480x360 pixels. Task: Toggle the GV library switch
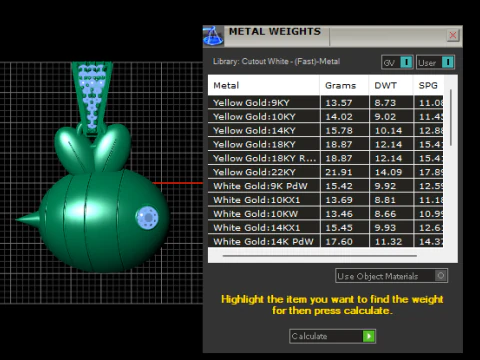point(397,62)
